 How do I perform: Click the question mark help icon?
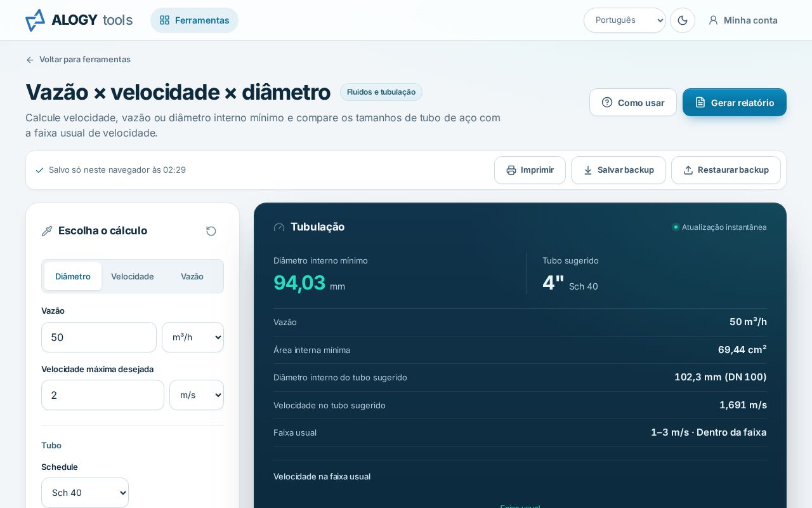click(x=607, y=102)
